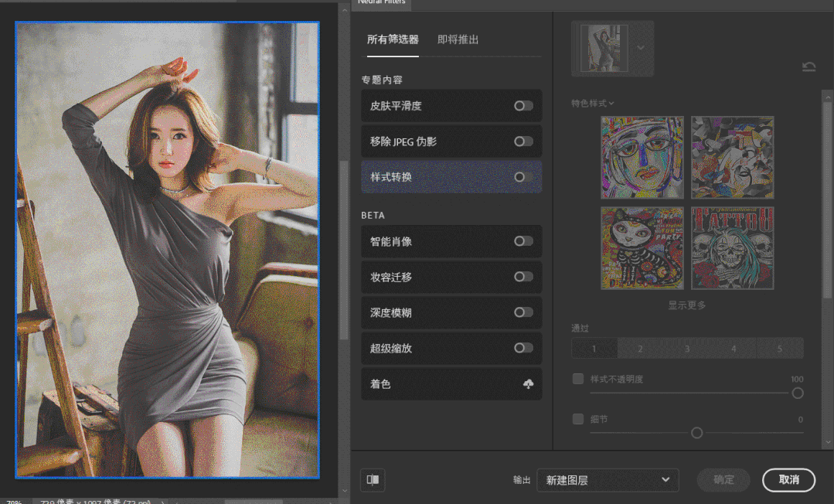Enable the 妆容迁移 filter switch
Screen dimensions: 834x504
click(523, 278)
